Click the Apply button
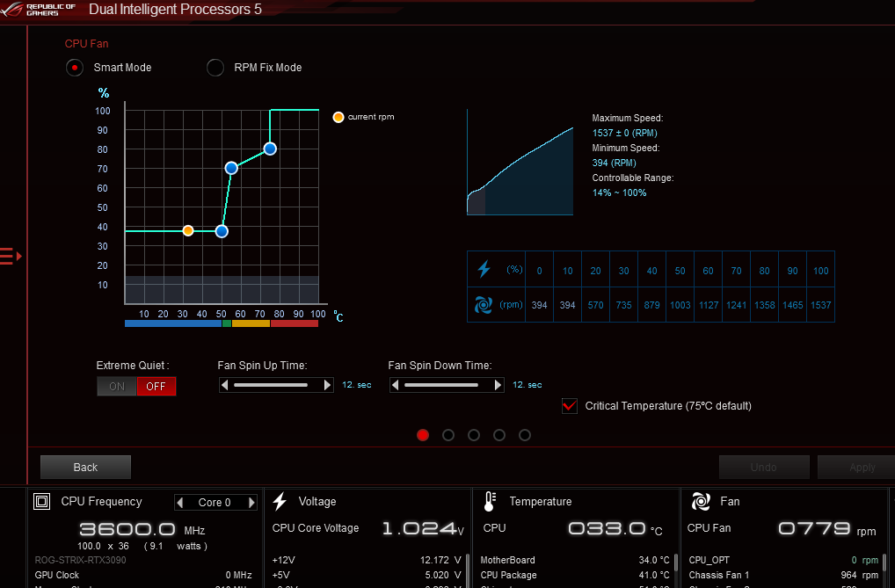 (x=856, y=467)
